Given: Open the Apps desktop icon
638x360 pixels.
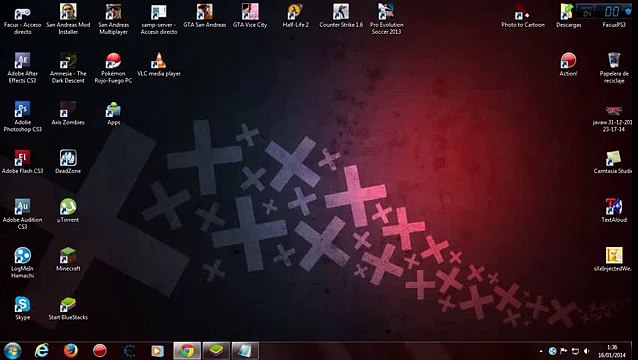Looking at the screenshot, I should 114,114.
